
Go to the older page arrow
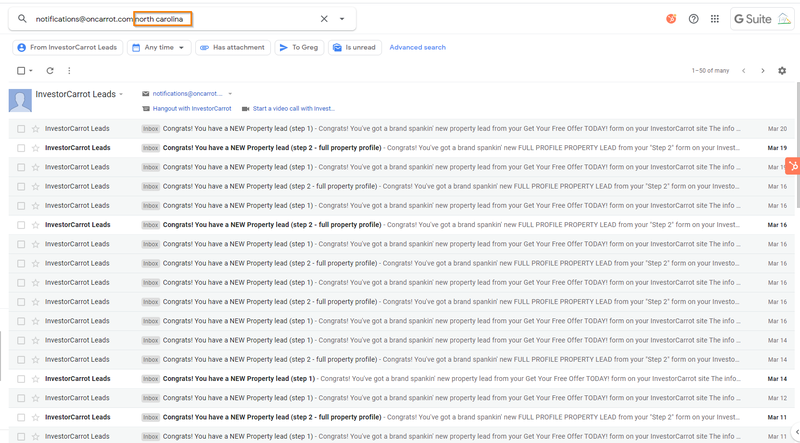763,71
